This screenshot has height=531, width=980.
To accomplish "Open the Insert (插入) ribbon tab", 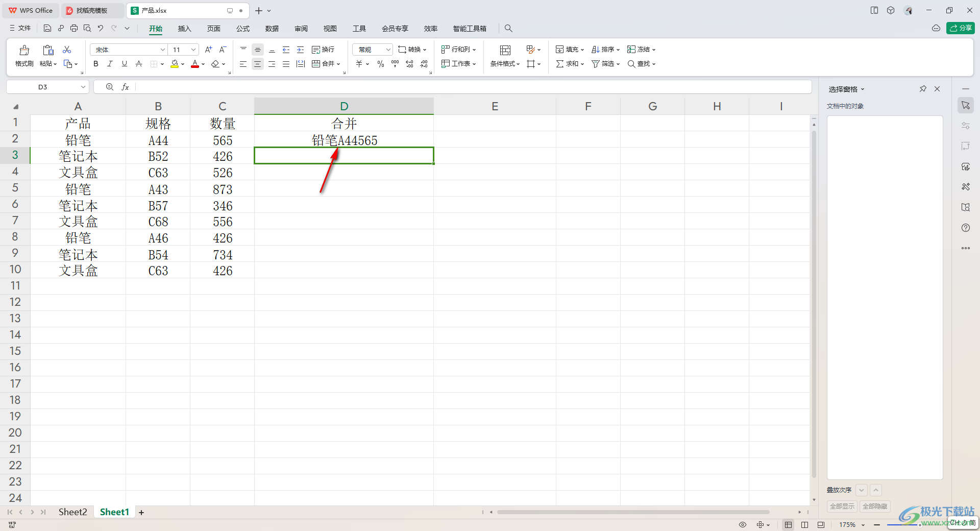I will [184, 29].
